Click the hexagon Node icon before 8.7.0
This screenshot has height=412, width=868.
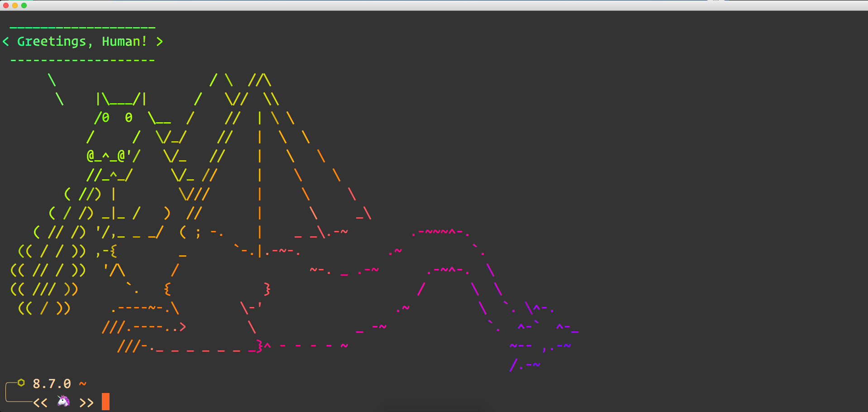point(21,383)
